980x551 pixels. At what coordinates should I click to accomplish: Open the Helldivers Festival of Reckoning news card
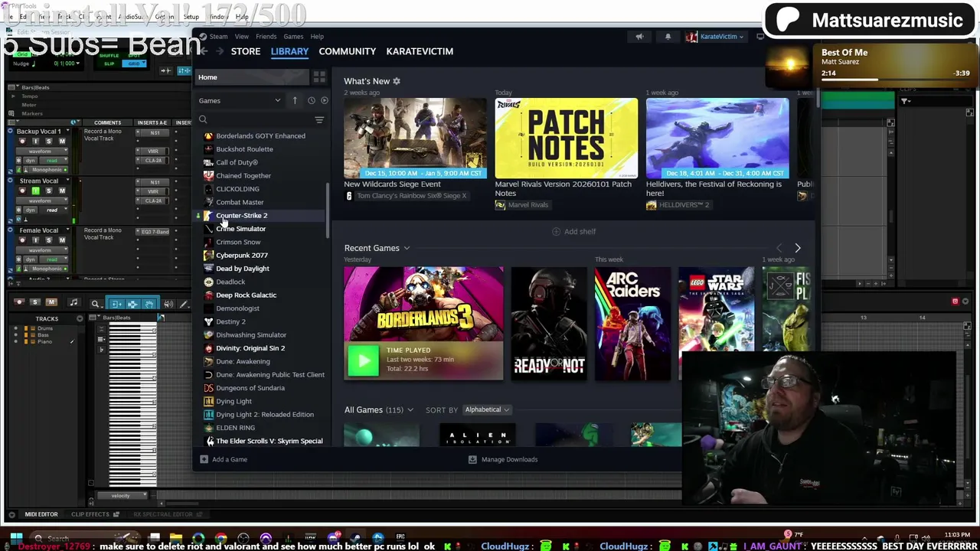click(x=717, y=138)
